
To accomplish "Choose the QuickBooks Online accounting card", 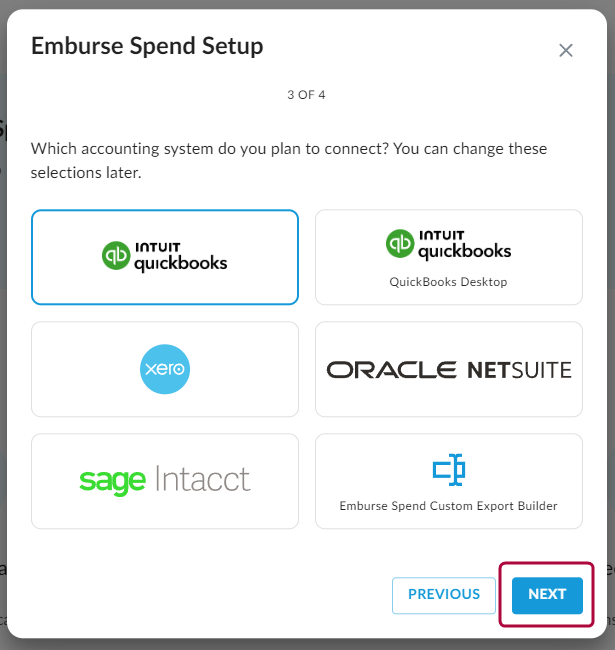I will 165,257.
